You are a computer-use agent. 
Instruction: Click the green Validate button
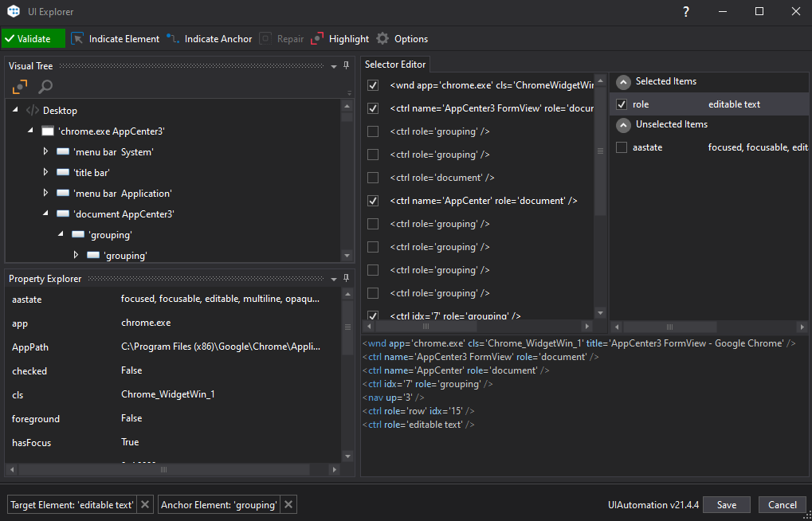33,38
